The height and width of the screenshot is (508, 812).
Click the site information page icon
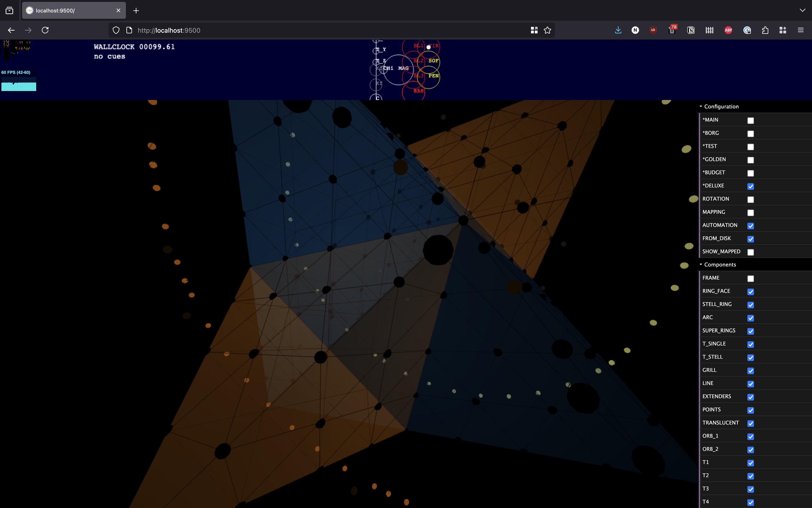coord(129,30)
